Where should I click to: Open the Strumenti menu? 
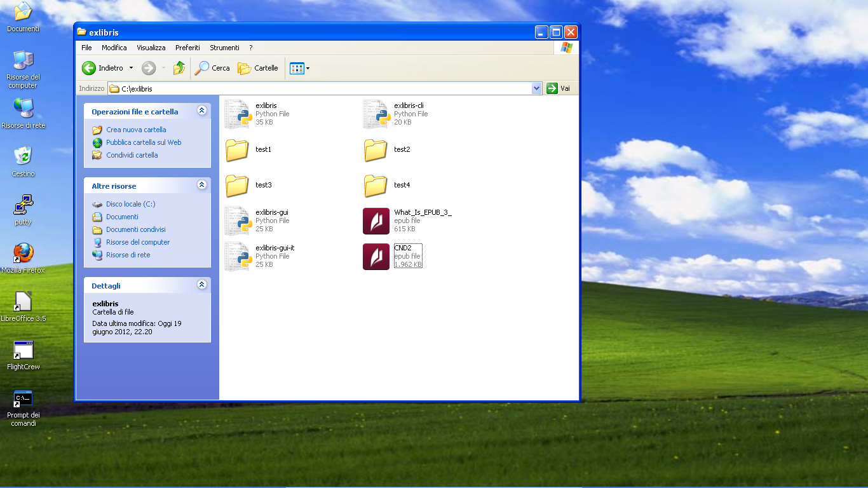224,48
